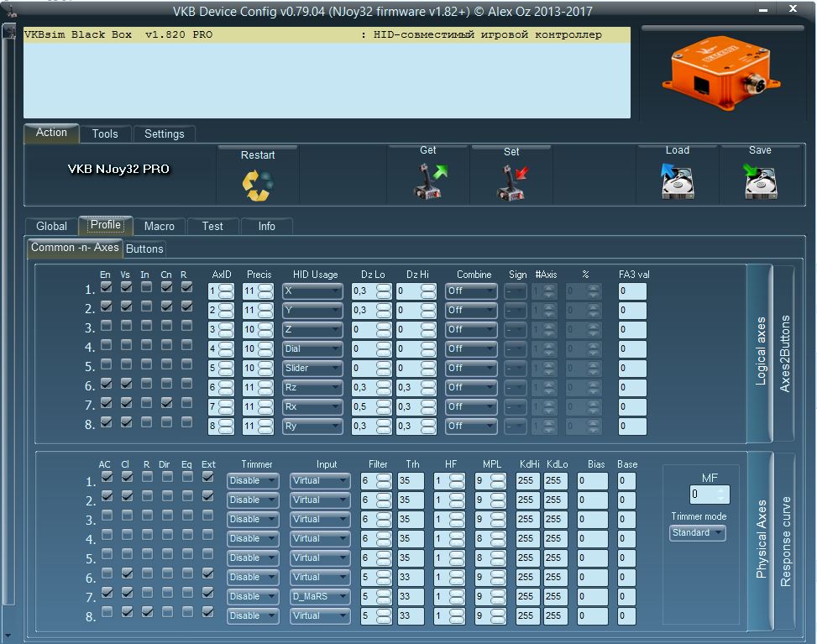Switch to the Test tab

coord(212,226)
